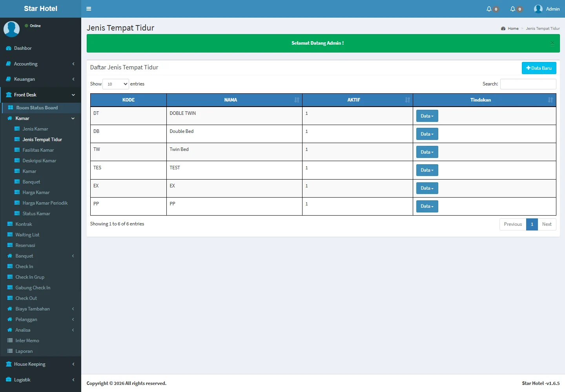Select Fasilitas Kamar in the sidebar

point(38,150)
